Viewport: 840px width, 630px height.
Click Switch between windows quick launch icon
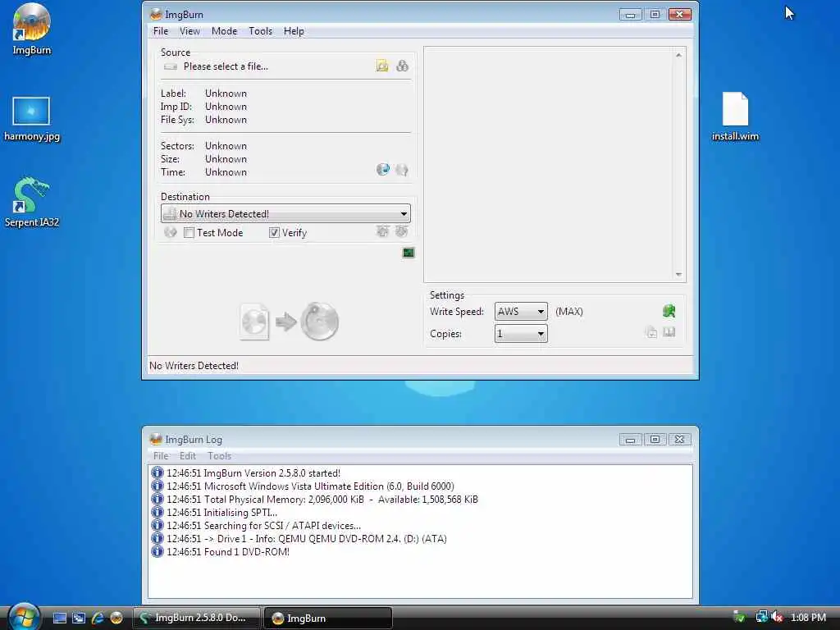(x=79, y=618)
